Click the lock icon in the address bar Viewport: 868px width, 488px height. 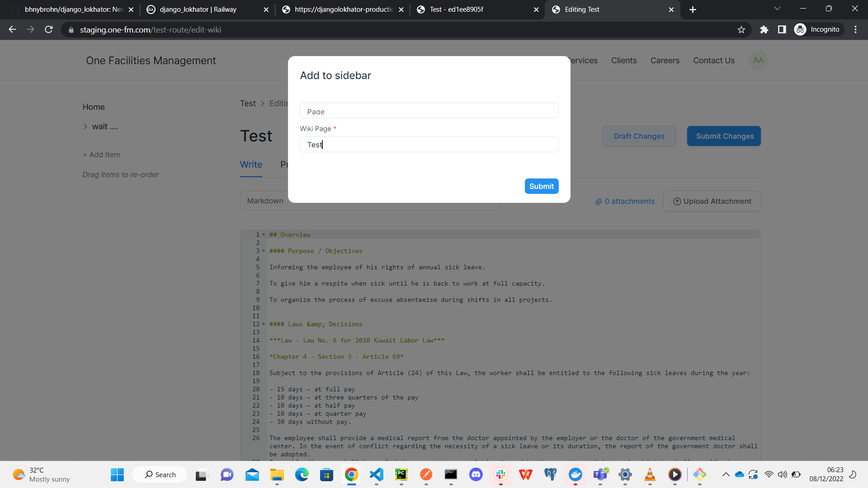pos(71,30)
